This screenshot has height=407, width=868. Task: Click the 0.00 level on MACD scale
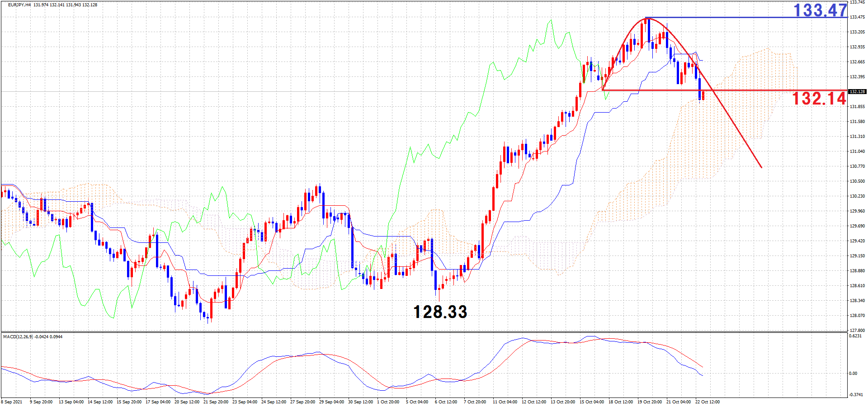click(x=853, y=374)
